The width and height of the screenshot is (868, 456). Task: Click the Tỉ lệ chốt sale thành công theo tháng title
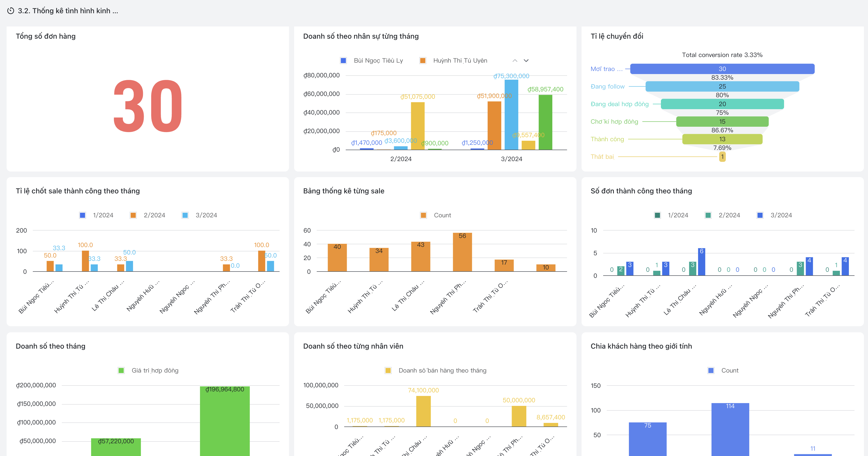78,191
